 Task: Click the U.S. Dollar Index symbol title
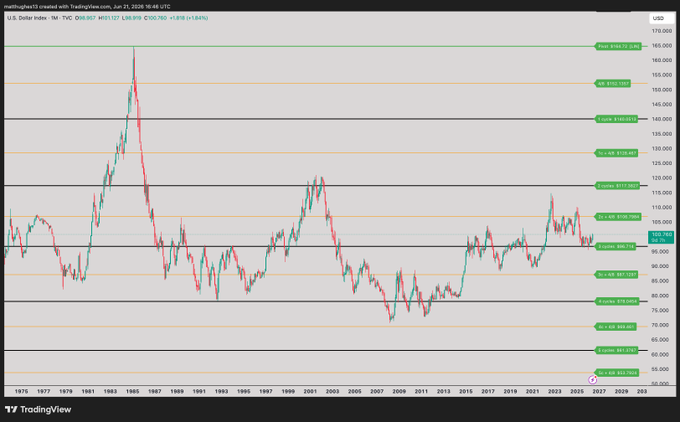[x=39, y=18]
